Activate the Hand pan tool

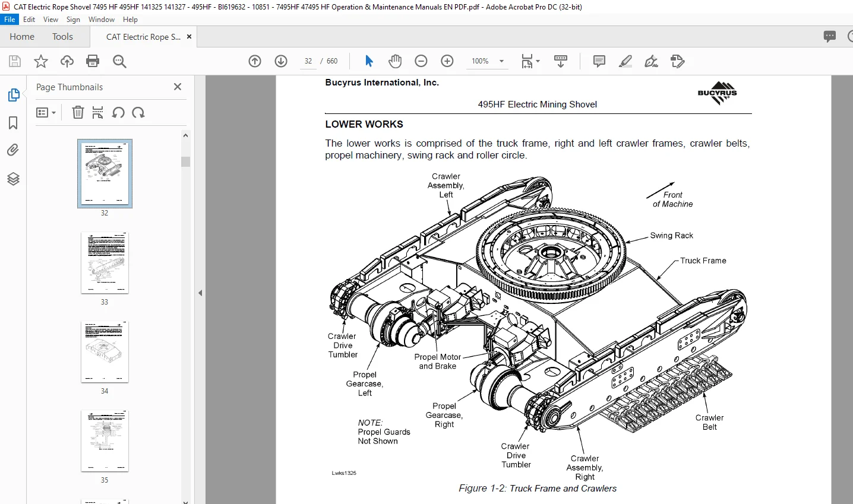click(x=395, y=61)
